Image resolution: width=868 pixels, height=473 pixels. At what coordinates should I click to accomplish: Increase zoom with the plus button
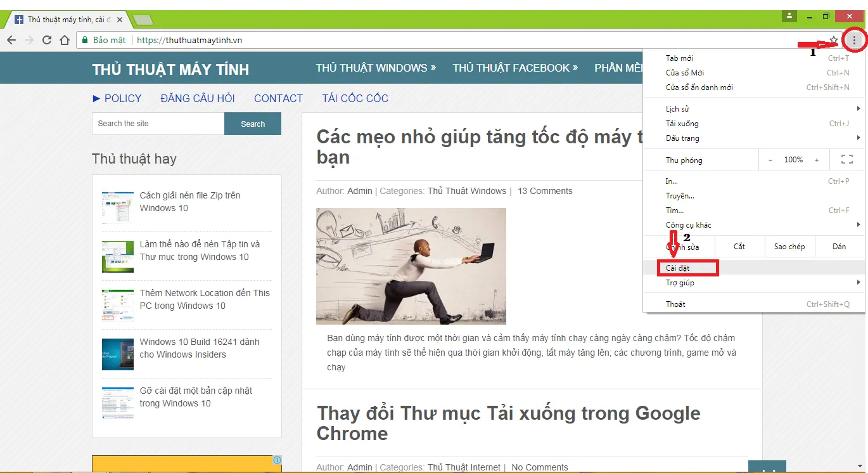[817, 160]
